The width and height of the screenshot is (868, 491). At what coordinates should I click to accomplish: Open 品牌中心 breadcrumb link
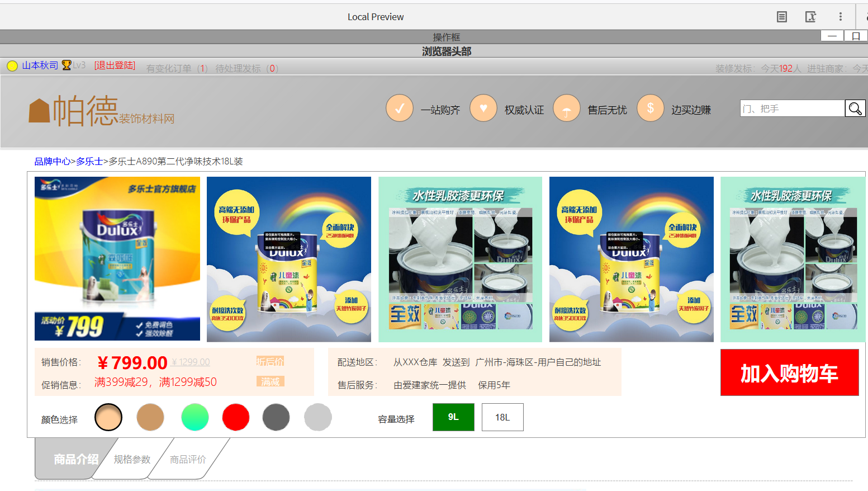pos(53,161)
